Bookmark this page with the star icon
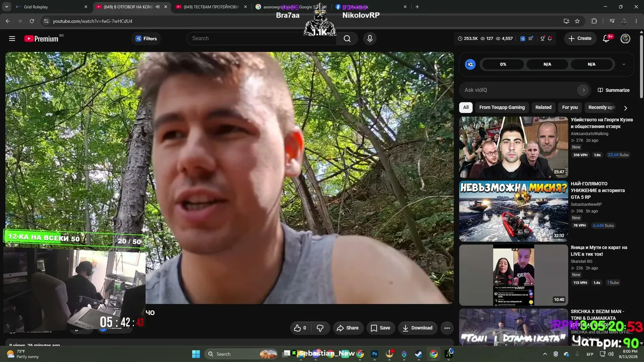The image size is (644, 362). pyautogui.click(x=577, y=21)
